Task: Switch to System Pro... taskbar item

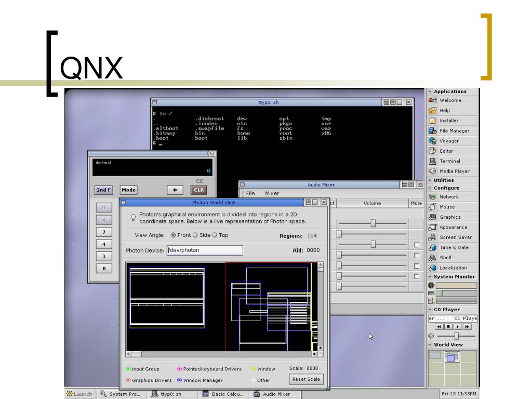Action: [122, 394]
